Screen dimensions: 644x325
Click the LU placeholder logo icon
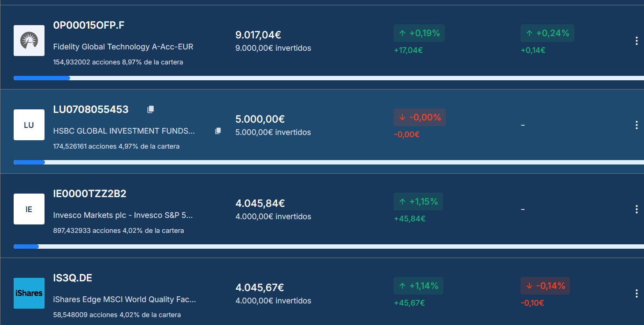pyautogui.click(x=29, y=125)
